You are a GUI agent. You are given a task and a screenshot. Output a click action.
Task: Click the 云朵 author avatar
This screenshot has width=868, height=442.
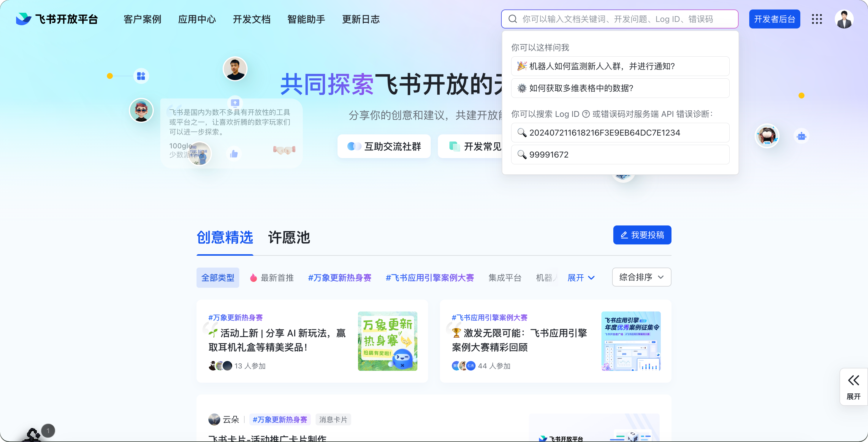(x=214, y=419)
